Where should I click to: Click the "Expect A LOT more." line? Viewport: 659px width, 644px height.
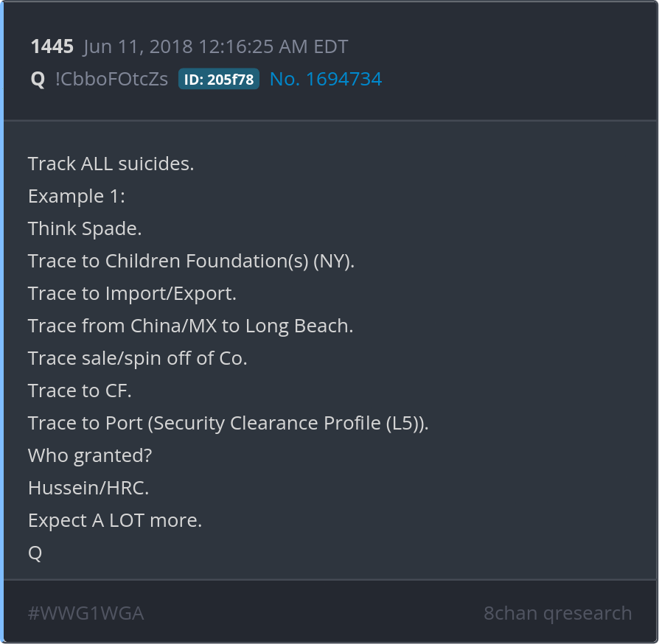[115, 520]
